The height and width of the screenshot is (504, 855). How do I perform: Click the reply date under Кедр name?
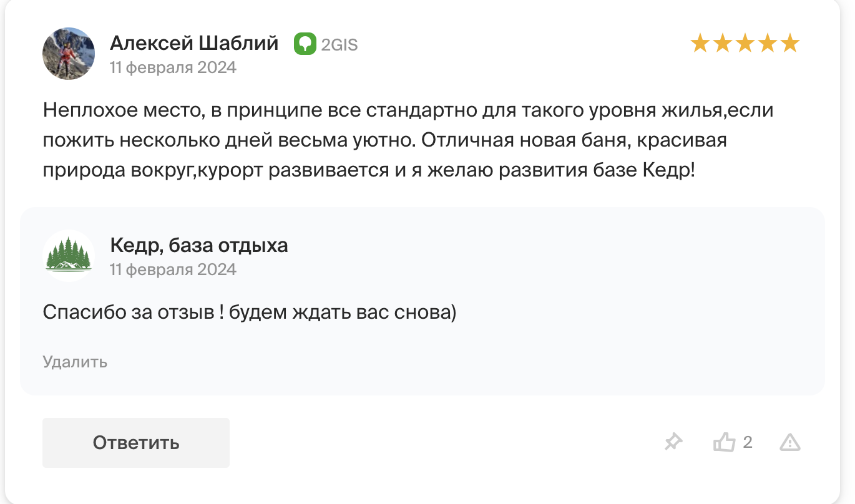[x=173, y=269]
